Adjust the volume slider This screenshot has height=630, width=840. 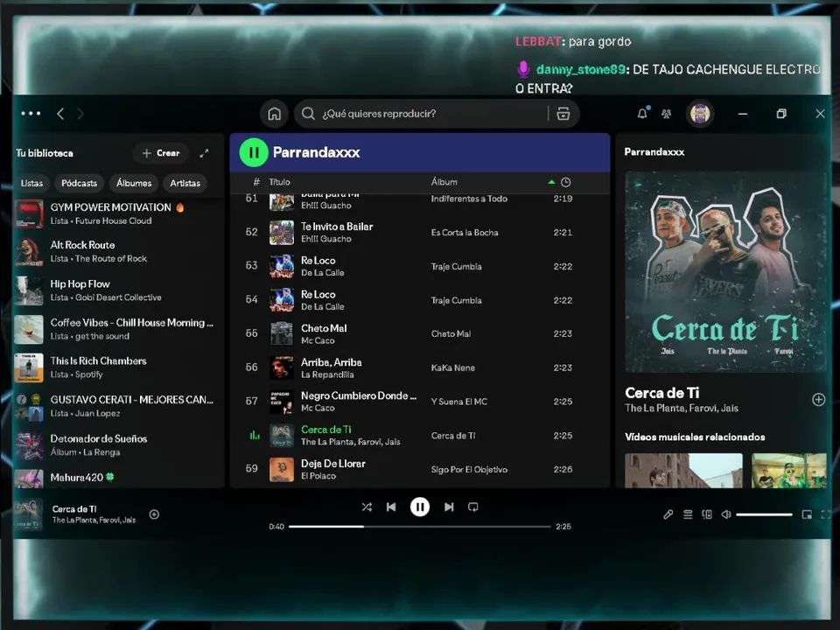pos(765,514)
